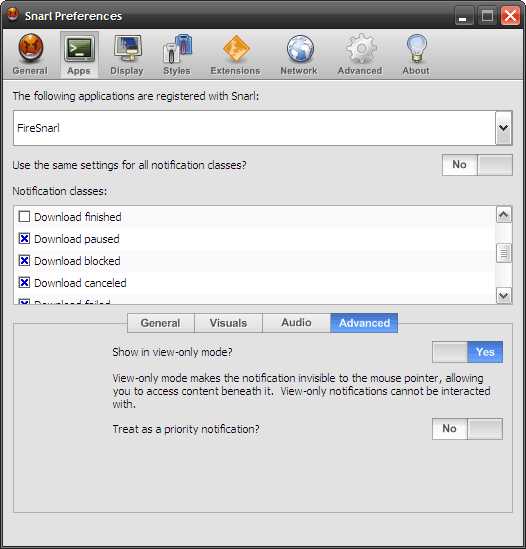The image size is (526, 549).
Task: Uncheck the Download blocked checkbox
Action: (24, 261)
